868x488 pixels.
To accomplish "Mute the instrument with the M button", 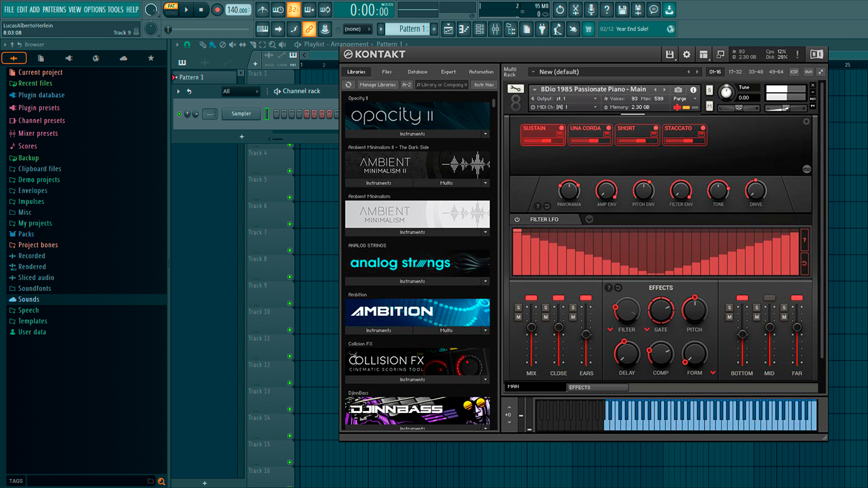I will [709, 107].
